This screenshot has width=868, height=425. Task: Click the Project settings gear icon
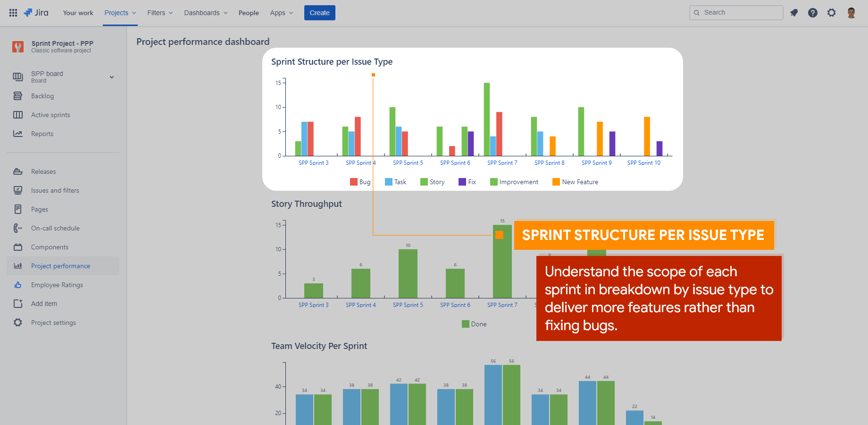pyautogui.click(x=18, y=323)
